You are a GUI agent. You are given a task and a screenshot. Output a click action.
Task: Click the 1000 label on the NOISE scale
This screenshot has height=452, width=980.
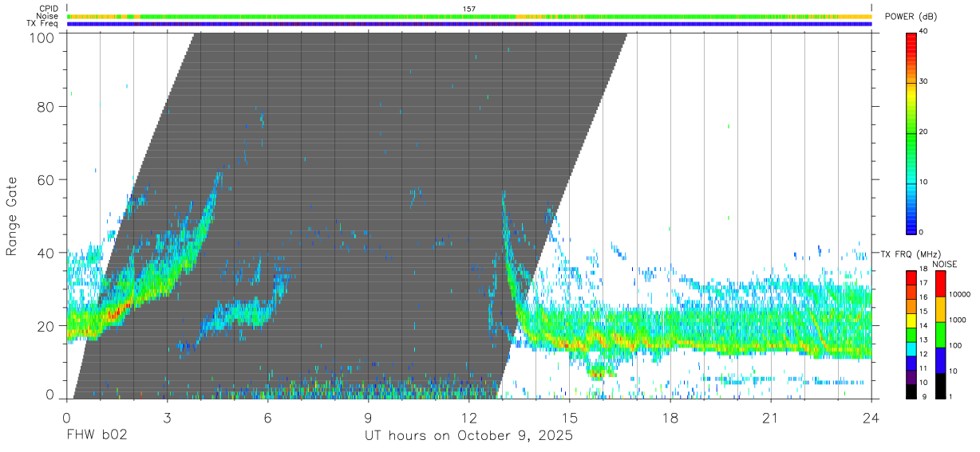pos(959,320)
